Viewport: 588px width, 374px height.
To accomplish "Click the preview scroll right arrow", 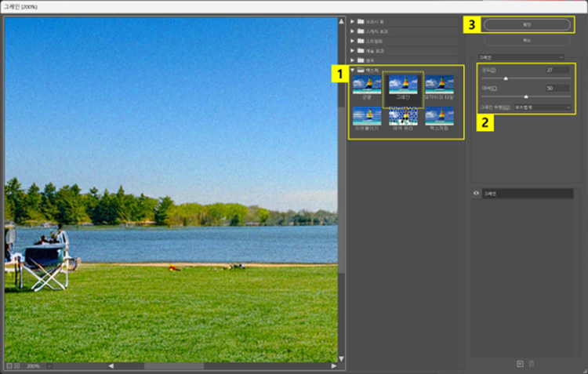I will point(334,365).
